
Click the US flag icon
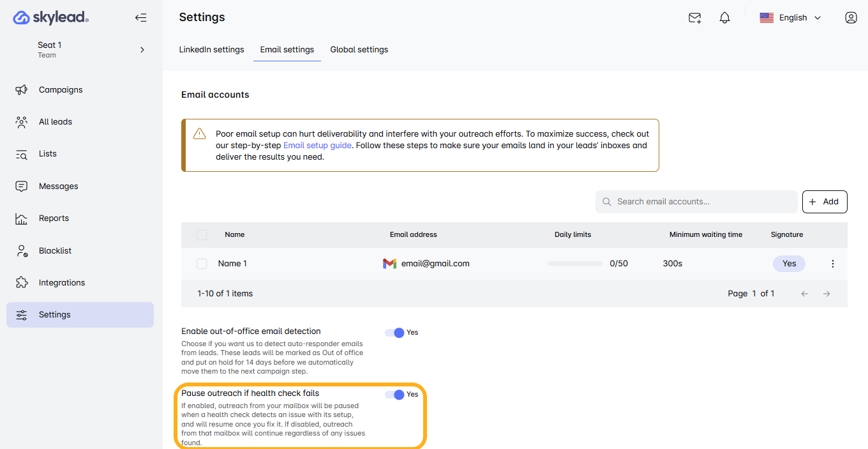[767, 18]
